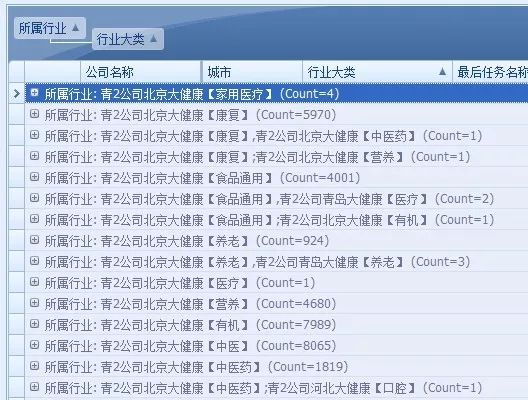
Task: Expand the 康复 and 中医药 combined group
Action: pos(34,135)
